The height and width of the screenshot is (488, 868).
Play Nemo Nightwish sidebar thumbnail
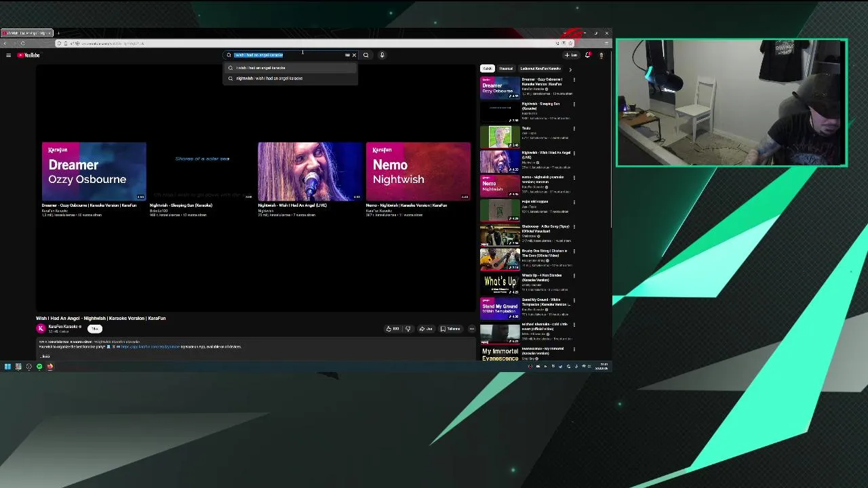(x=500, y=186)
